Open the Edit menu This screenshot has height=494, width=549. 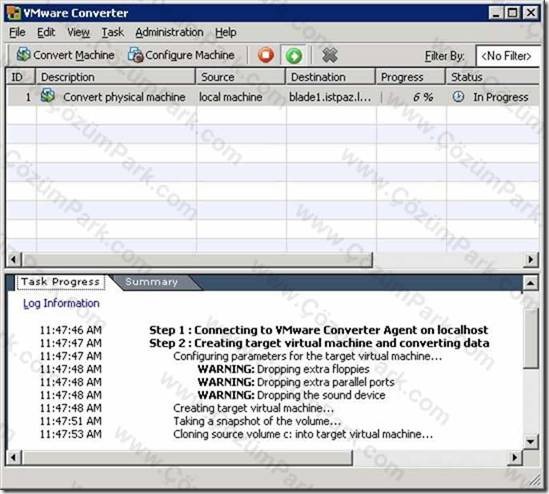click(x=46, y=32)
